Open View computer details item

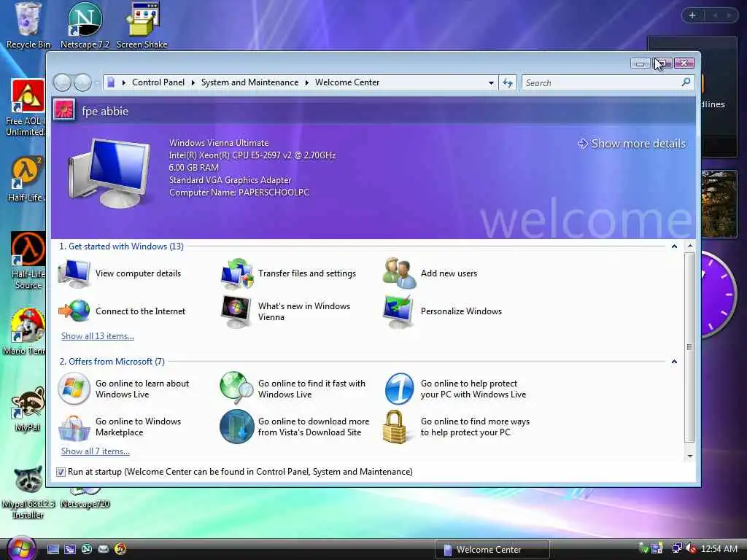coord(119,273)
